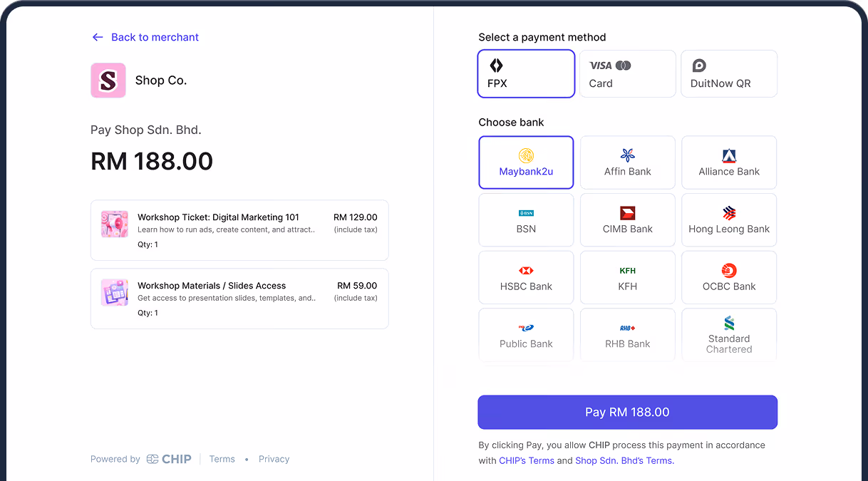Open CHIP's Terms link
The width and height of the screenshot is (868, 481).
coord(527,460)
